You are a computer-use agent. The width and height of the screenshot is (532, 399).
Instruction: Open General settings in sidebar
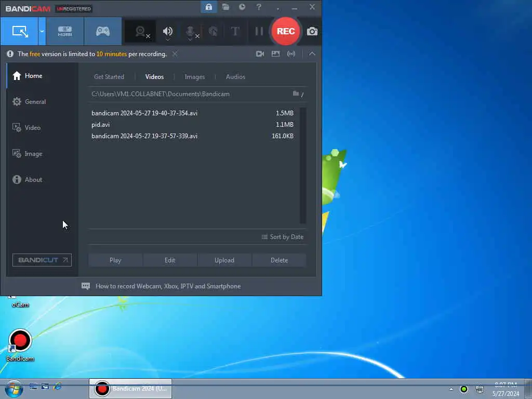click(42, 102)
